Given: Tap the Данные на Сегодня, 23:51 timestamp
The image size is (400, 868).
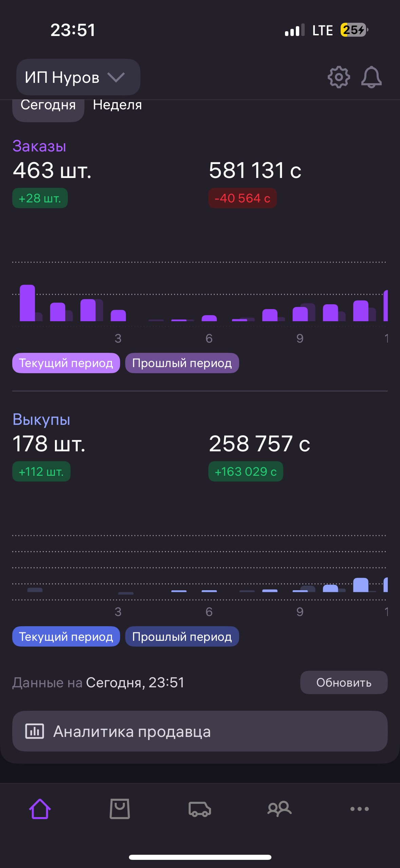Looking at the screenshot, I should point(98,683).
